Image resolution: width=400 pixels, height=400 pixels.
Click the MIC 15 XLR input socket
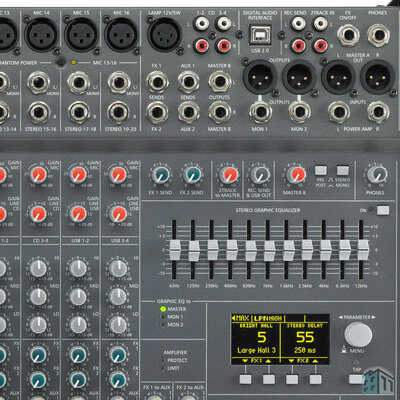81,34
